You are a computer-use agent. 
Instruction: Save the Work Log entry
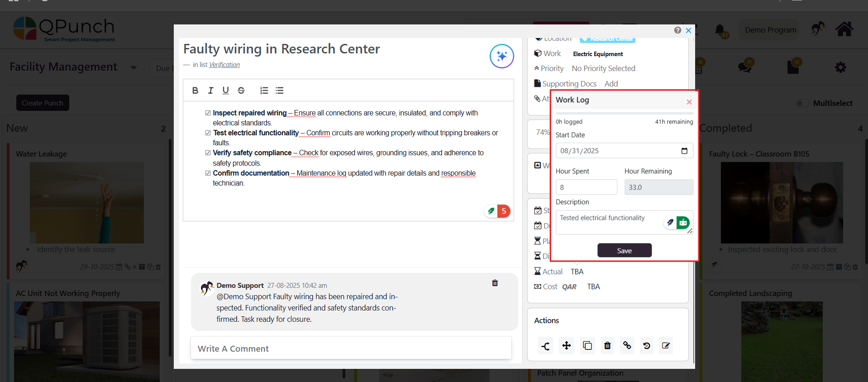click(624, 250)
